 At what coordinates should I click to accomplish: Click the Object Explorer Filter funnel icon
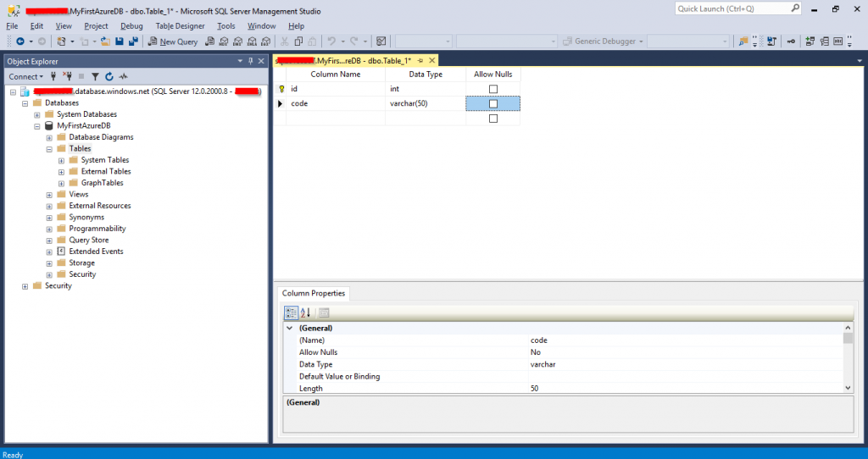[95, 76]
